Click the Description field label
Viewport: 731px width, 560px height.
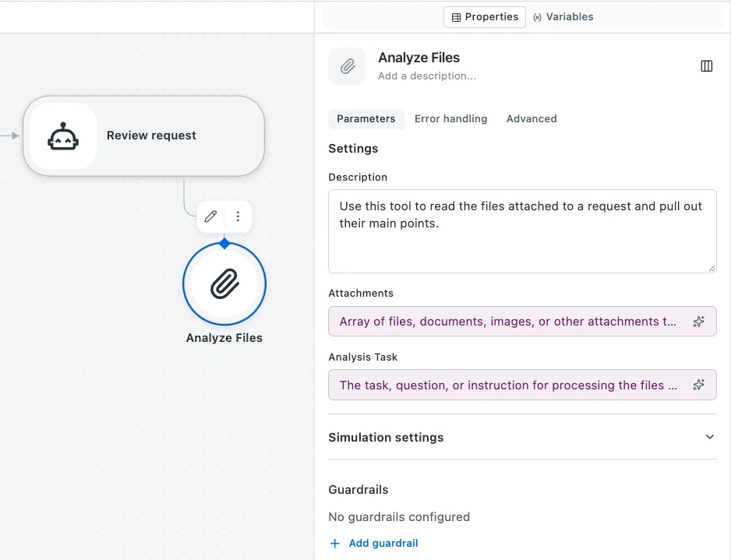358,177
